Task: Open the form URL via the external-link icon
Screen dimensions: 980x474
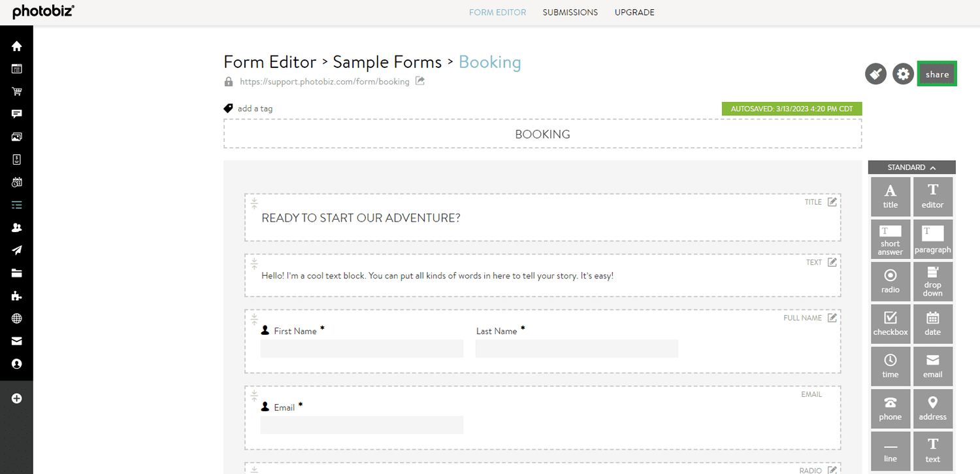Action: coord(420,81)
